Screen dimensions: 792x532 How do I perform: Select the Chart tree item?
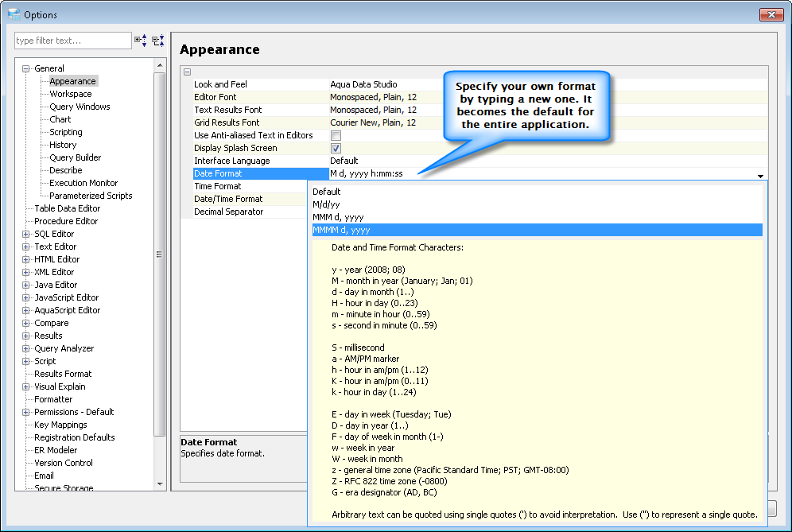coord(60,119)
